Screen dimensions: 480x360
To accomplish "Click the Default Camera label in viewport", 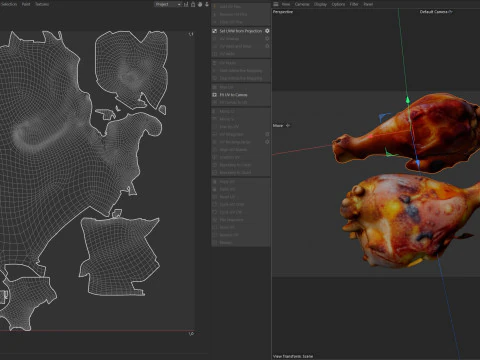I will 436,12.
